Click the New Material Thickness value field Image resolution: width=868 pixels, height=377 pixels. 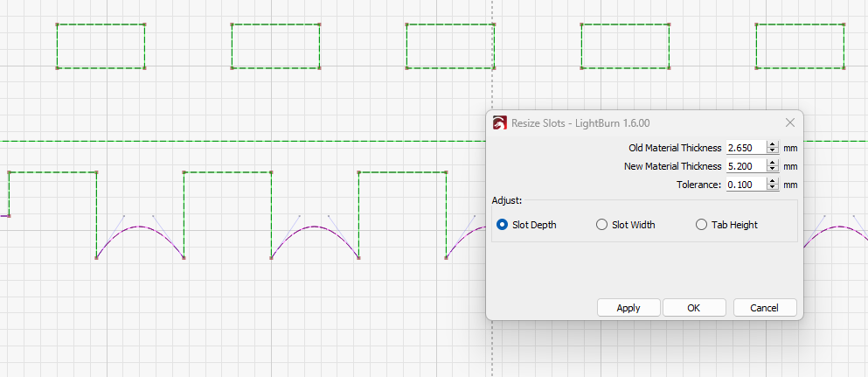(746, 166)
